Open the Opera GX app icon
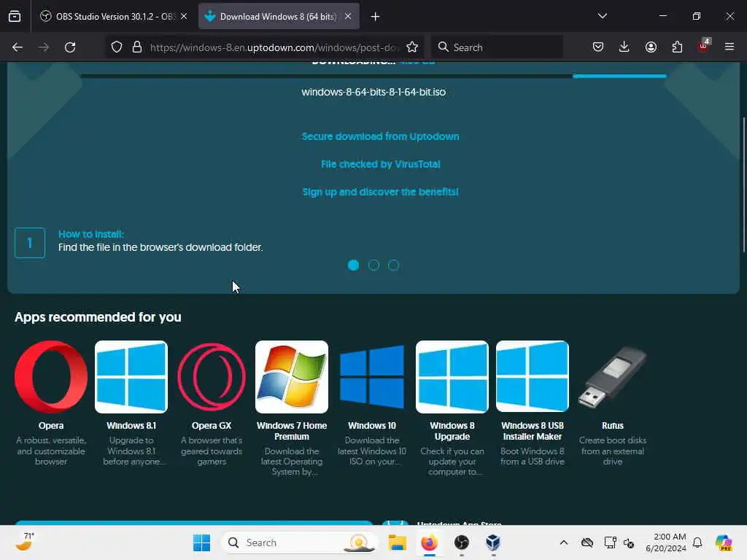This screenshot has height=560, width=747. [212, 377]
